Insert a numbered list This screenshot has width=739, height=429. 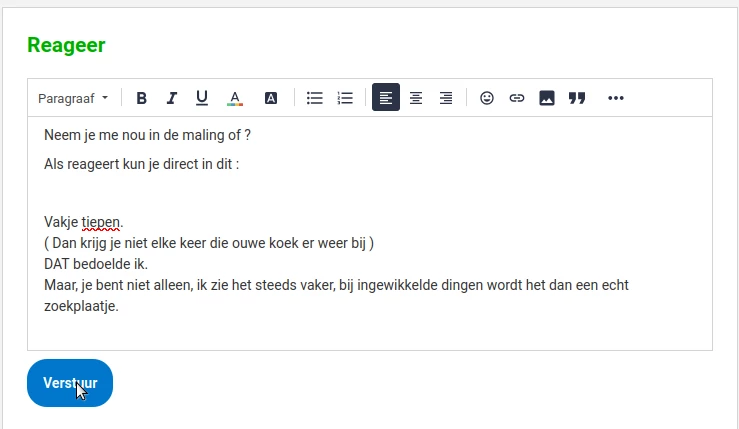coord(345,98)
